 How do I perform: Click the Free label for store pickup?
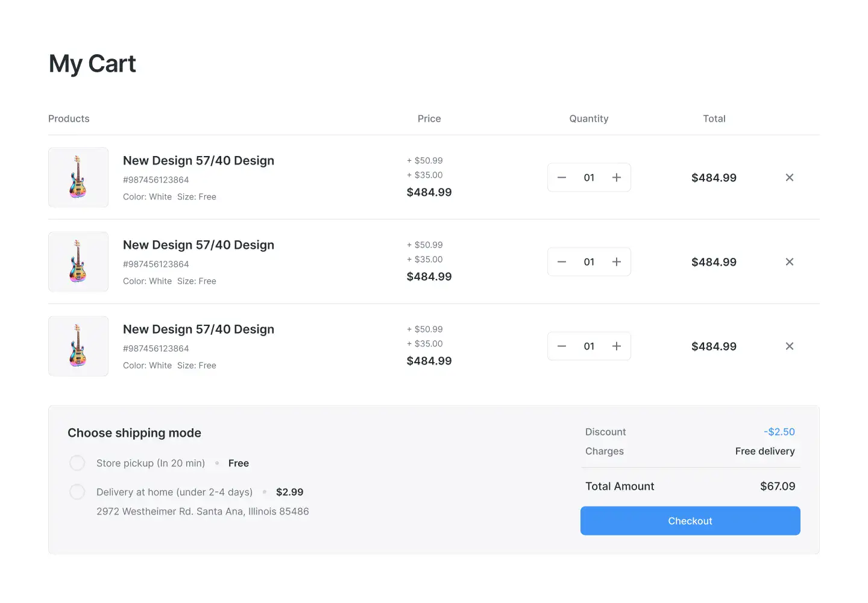pos(239,463)
